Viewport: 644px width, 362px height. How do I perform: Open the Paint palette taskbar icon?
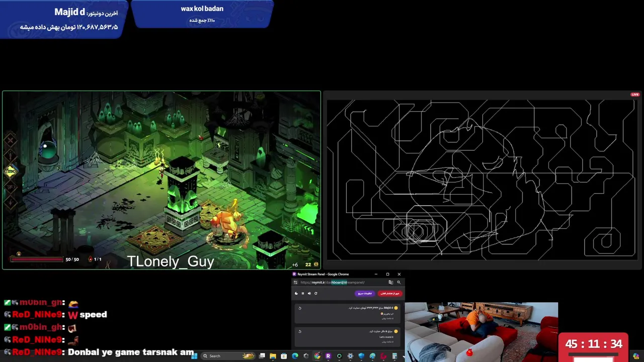coord(372,356)
